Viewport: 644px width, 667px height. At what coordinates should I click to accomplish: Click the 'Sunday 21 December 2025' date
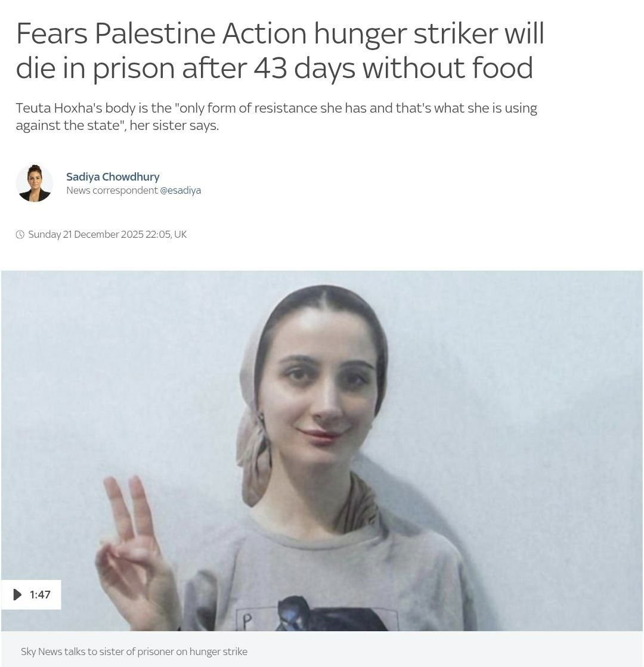pos(85,234)
